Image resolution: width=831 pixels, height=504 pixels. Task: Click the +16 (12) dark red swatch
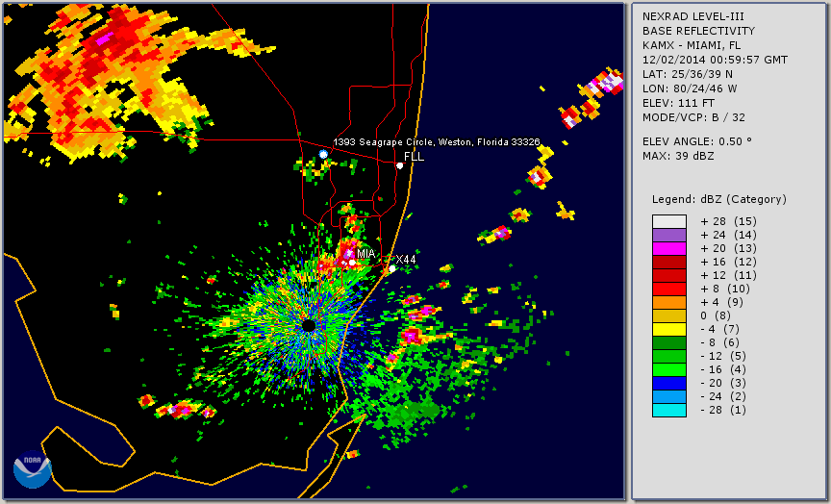click(669, 263)
